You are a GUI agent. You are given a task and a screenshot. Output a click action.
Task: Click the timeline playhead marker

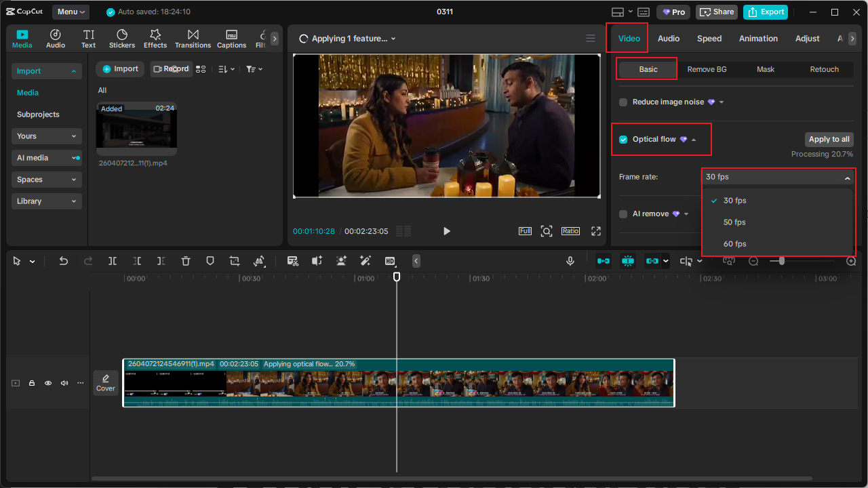point(397,277)
